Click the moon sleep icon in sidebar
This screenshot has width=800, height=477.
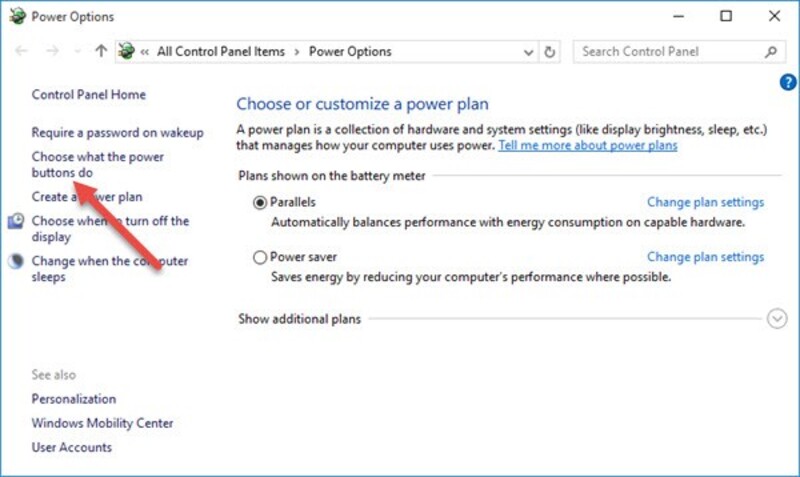tap(16, 261)
